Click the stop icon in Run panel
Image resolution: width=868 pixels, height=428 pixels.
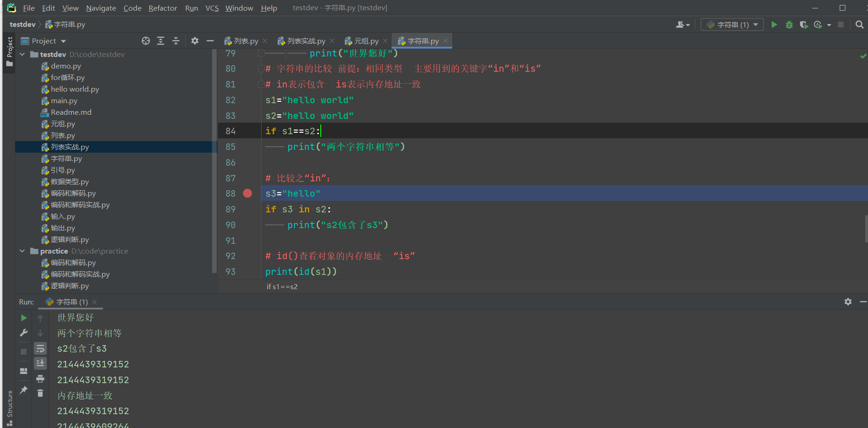(24, 352)
